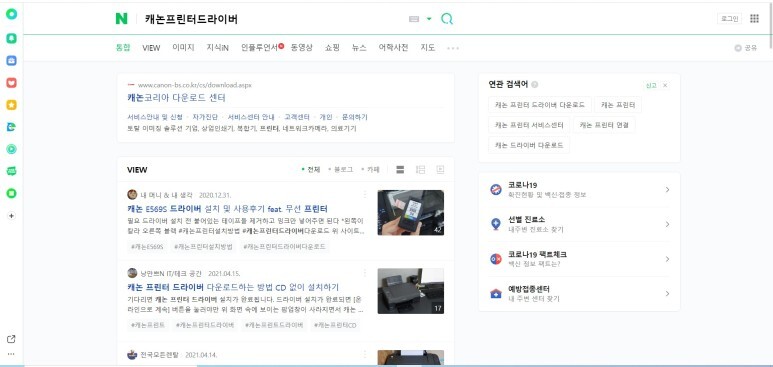The image size is (773, 367).
Task: Open the red pocket sidebar icon
Action: pyautogui.click(x=11, y=82)
